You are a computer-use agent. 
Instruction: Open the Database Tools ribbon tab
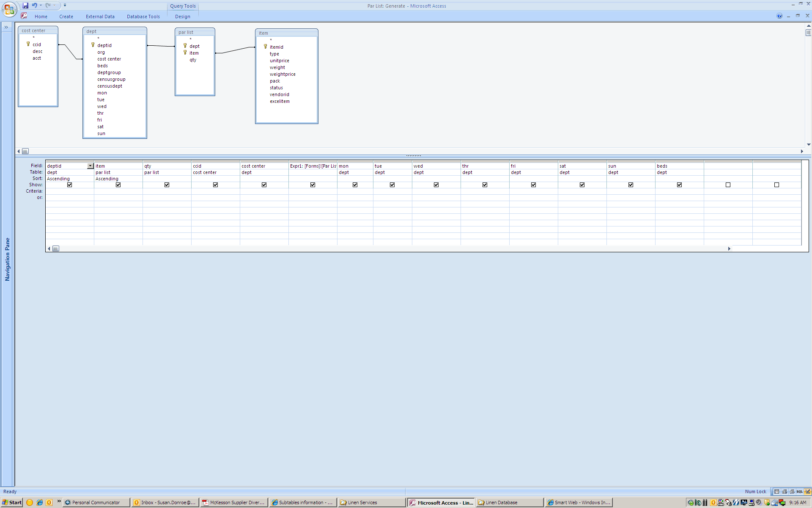pyautogui.click(x=143, y=17)
